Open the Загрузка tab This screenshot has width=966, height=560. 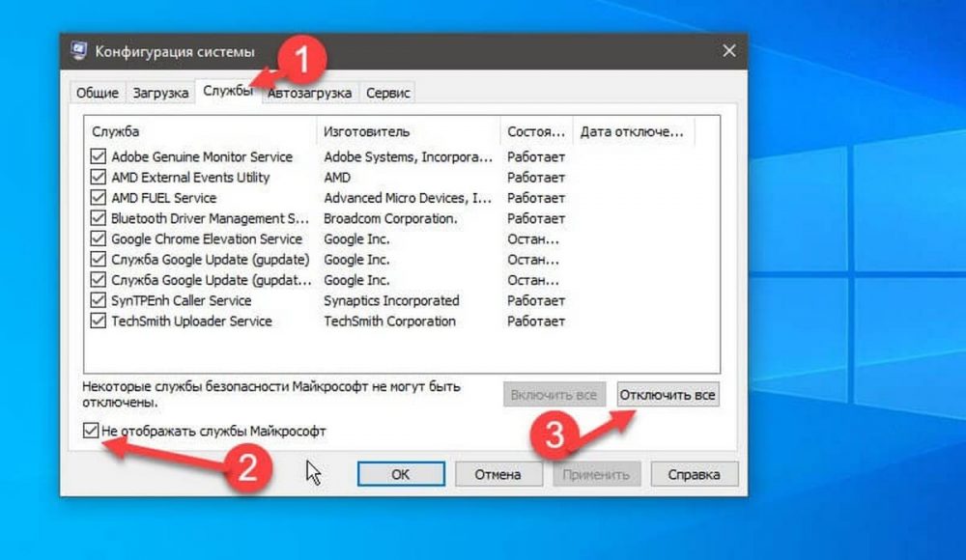pyautogui.click(x=158, y=93)
